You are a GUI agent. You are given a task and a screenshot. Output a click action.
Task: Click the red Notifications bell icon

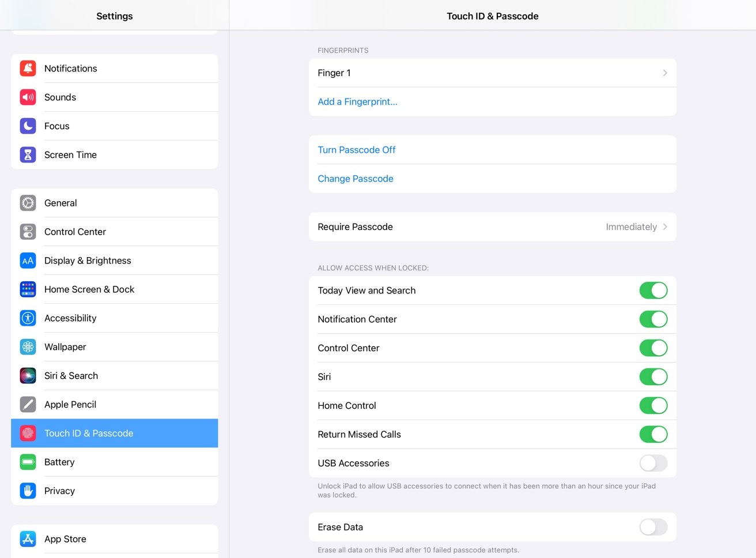(28, 69)
